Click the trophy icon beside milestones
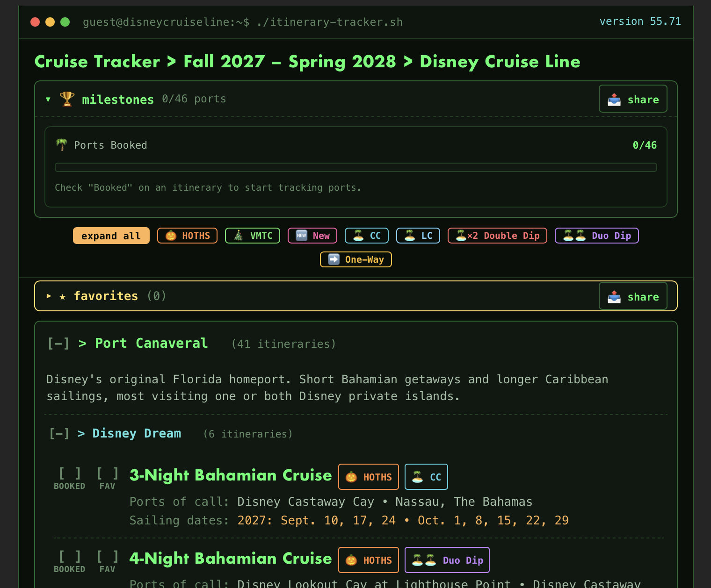This screenshot has width=711, height=588. pyautogui.click(x=67, y=99)
